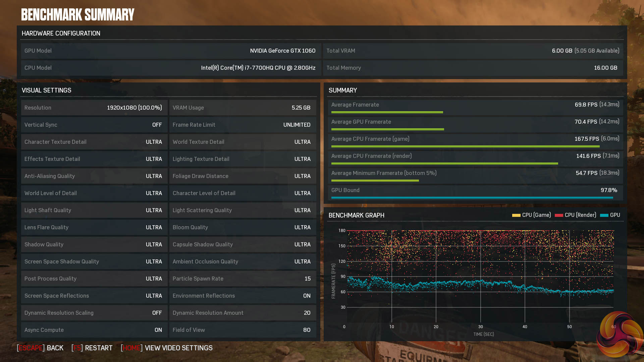
Task: Open Frame Rate Limit UNLIMITED option
Action: pyautogui.click(x=297, y=125)
